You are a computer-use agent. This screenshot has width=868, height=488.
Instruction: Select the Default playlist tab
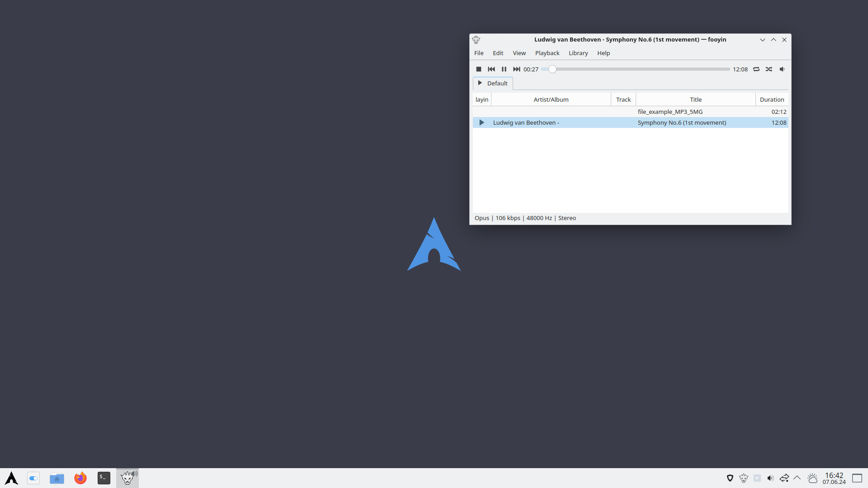coord(493,83)
